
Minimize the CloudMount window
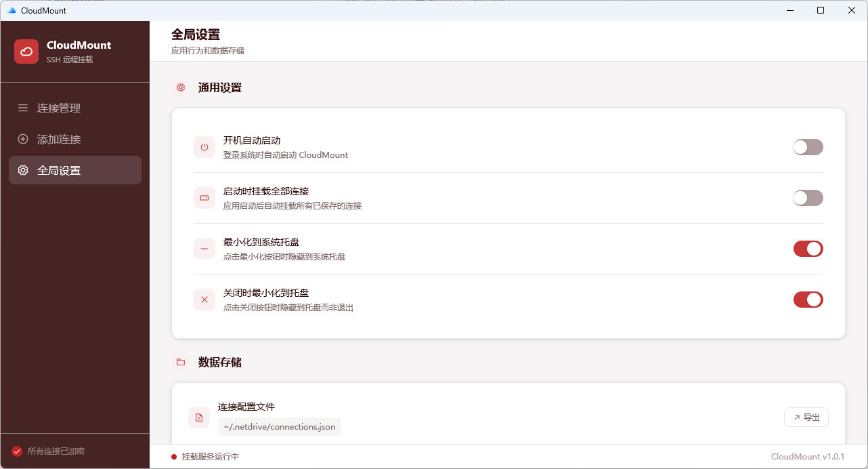[x=789, y=10]
